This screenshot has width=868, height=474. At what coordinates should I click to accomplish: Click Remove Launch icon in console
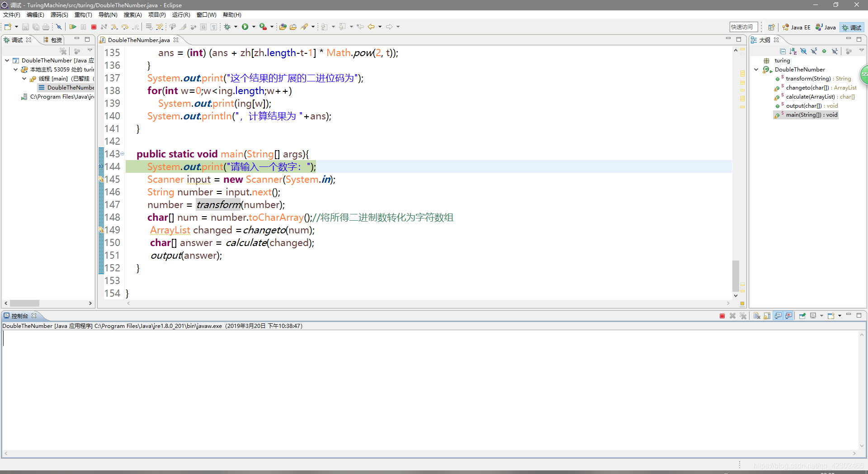click(732, 316)
